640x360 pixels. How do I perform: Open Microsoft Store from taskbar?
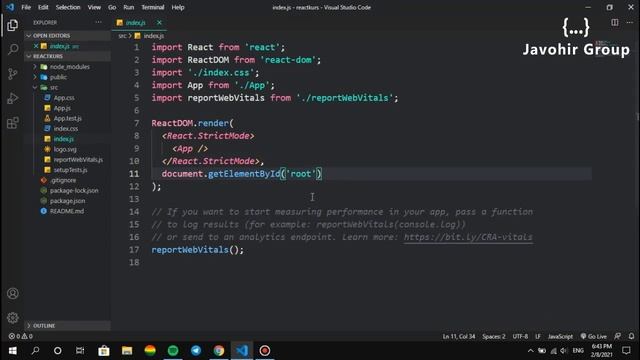pos(104,351)
